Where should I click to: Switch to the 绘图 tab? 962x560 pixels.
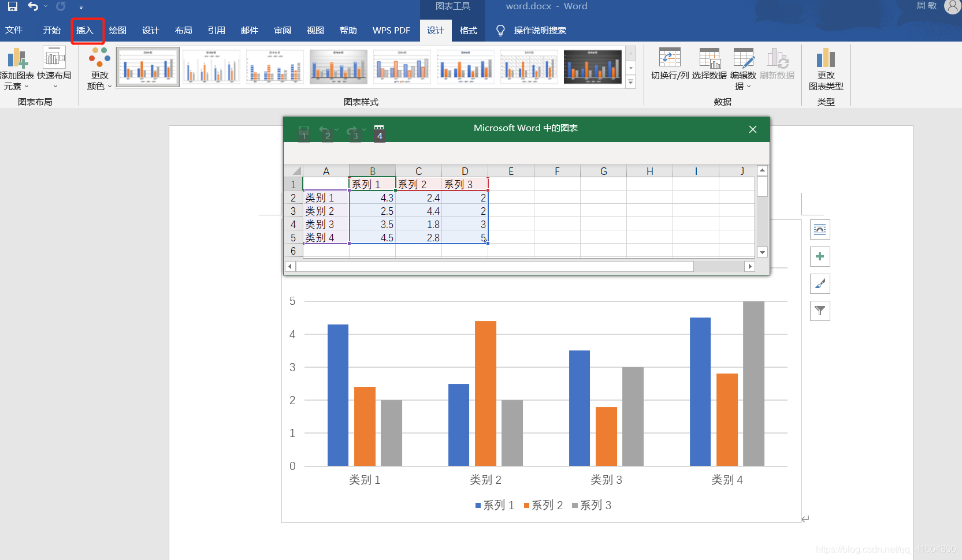point(117,30)
